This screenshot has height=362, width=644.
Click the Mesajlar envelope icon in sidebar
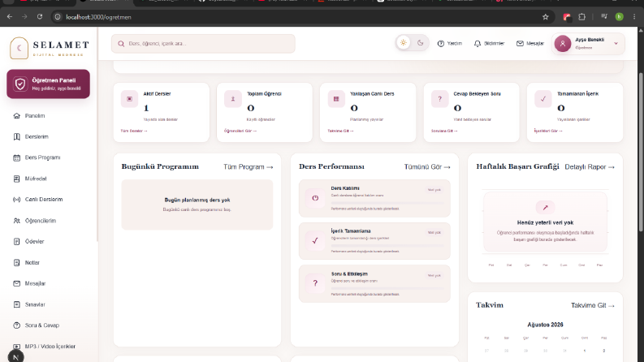[16, 283]
